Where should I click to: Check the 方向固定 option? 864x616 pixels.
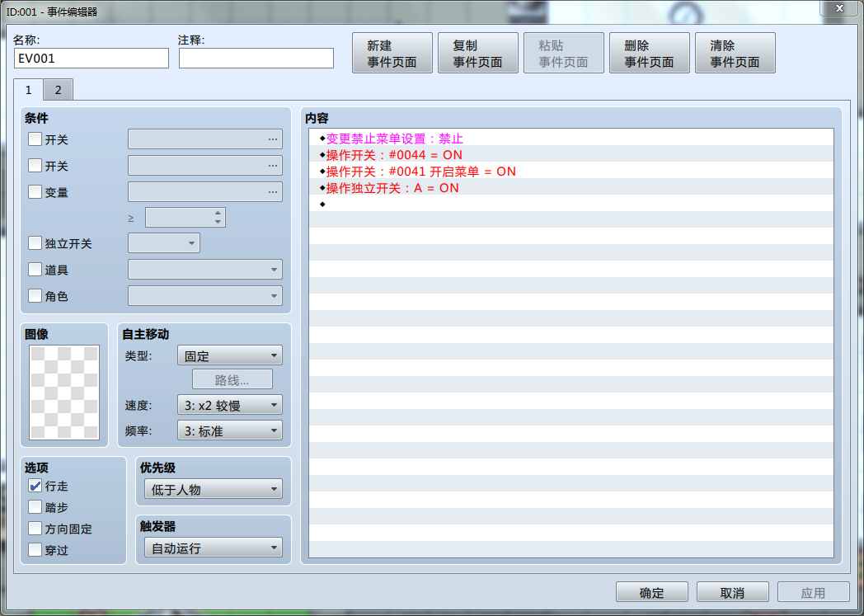(x=35, y=529)
